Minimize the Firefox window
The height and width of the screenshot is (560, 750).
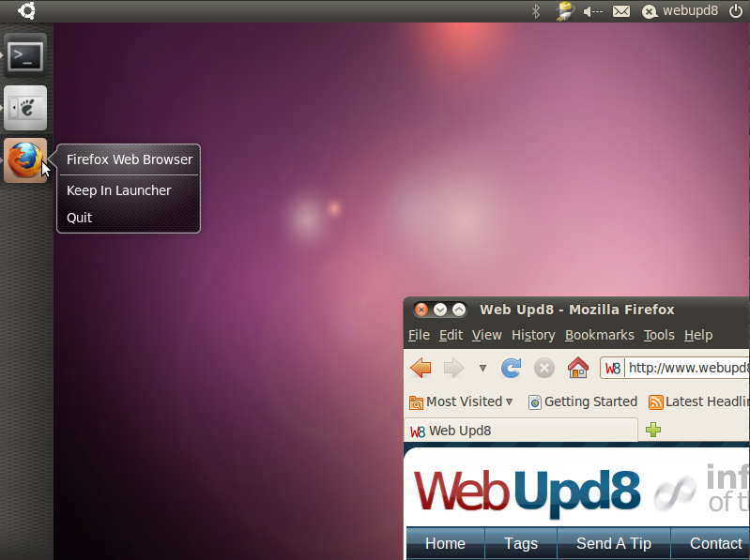[x=440, y=310]
